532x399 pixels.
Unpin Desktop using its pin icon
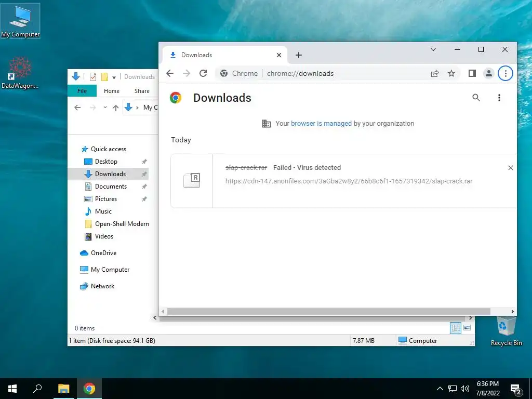(x=144, y=162)
